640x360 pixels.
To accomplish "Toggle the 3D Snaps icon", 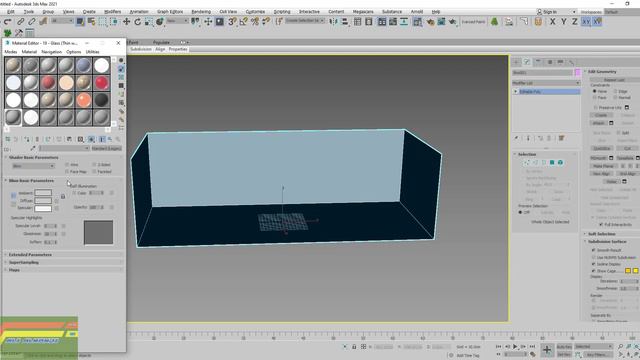I will tap(232, 21).
